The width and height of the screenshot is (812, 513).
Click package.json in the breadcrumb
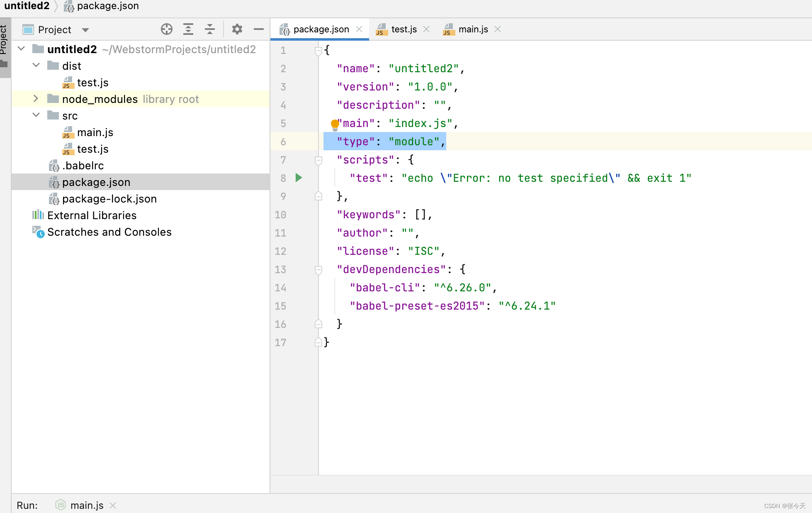pos(102,6)
